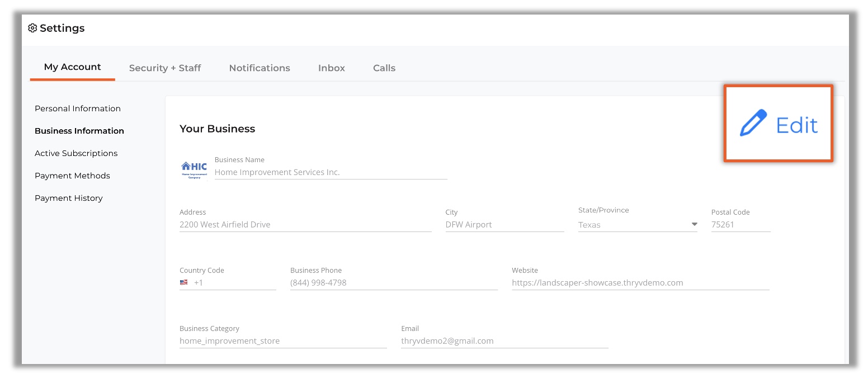Open the State/Province dropdown arrow
The image size is (868, 378).
pyautogui.click(x=694, y=224)
